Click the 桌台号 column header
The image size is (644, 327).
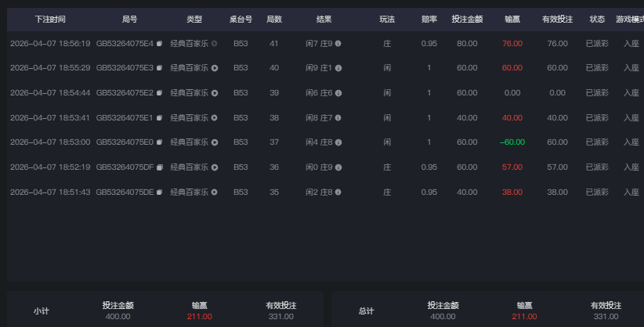click(241, 20)
